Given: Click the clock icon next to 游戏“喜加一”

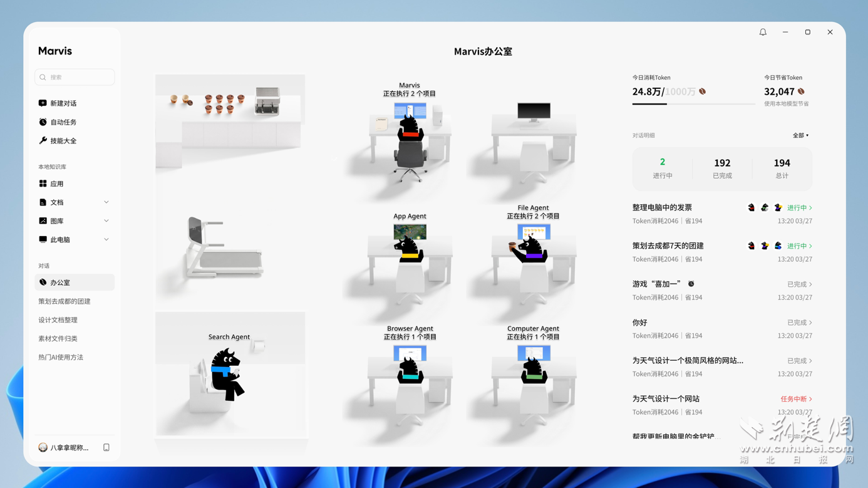Looking at the screenshot, I should [691, 284].
